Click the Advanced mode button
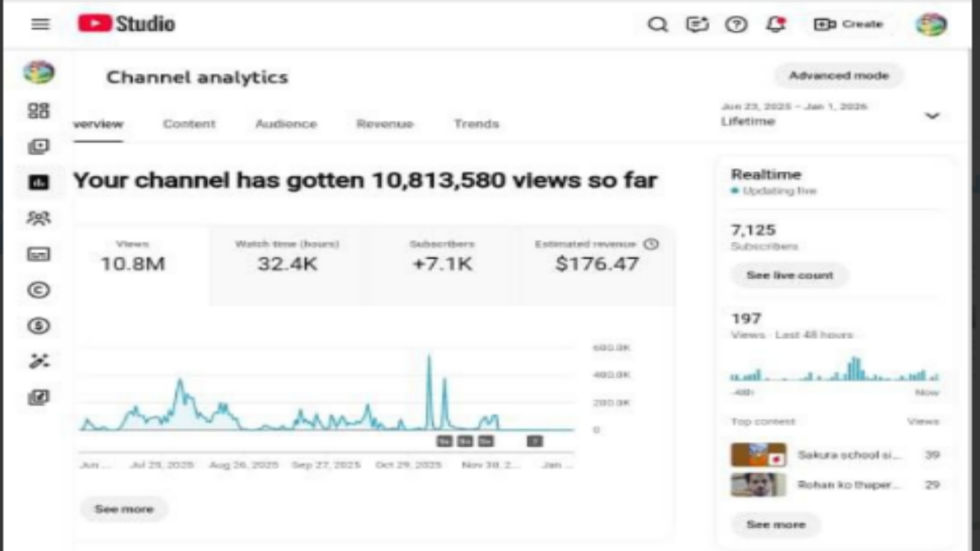The width and height of the screenshot is (980, 551). tap(839, 76)
